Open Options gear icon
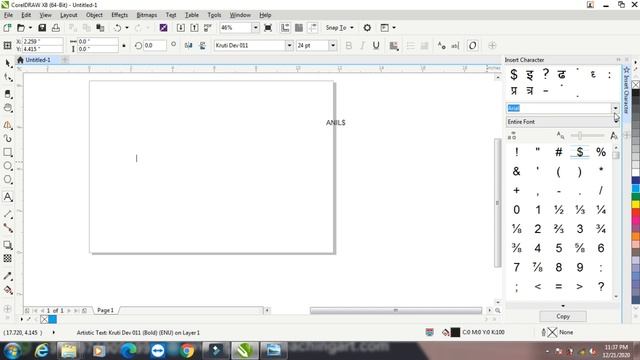640x360 pixels. tap(367, 28)
